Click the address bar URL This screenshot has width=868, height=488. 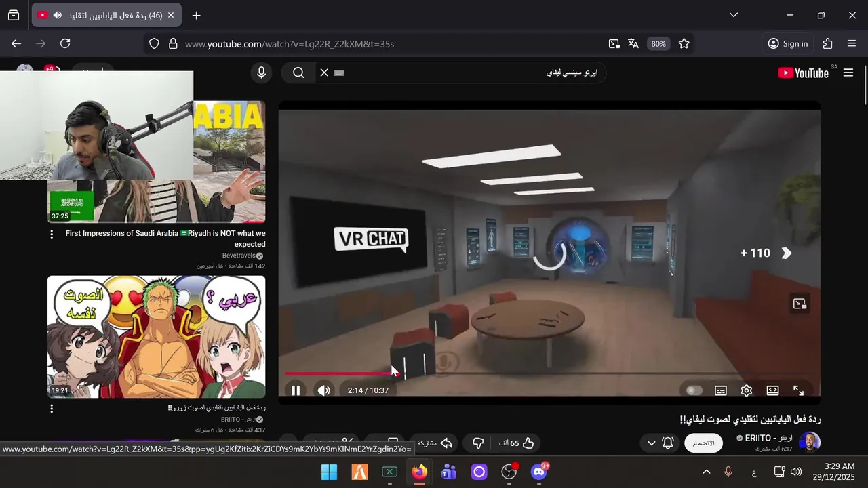point(290,44)
